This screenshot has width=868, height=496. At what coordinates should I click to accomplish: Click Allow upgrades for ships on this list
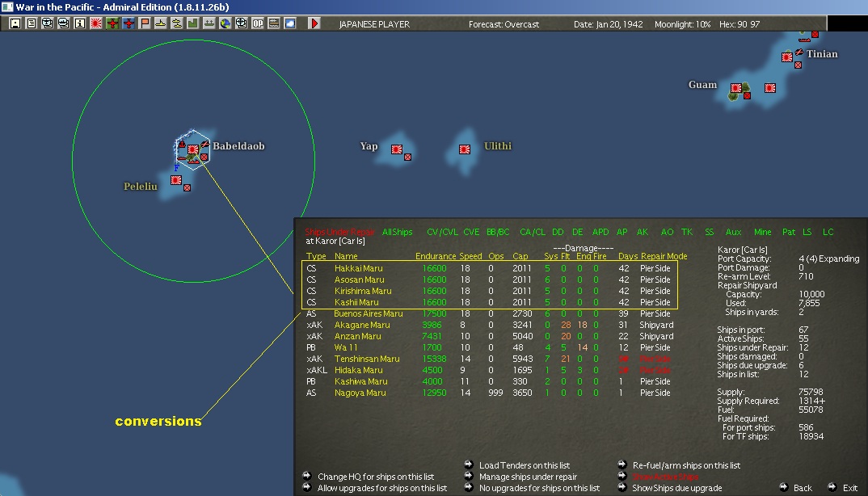click(x=382, y=488)
